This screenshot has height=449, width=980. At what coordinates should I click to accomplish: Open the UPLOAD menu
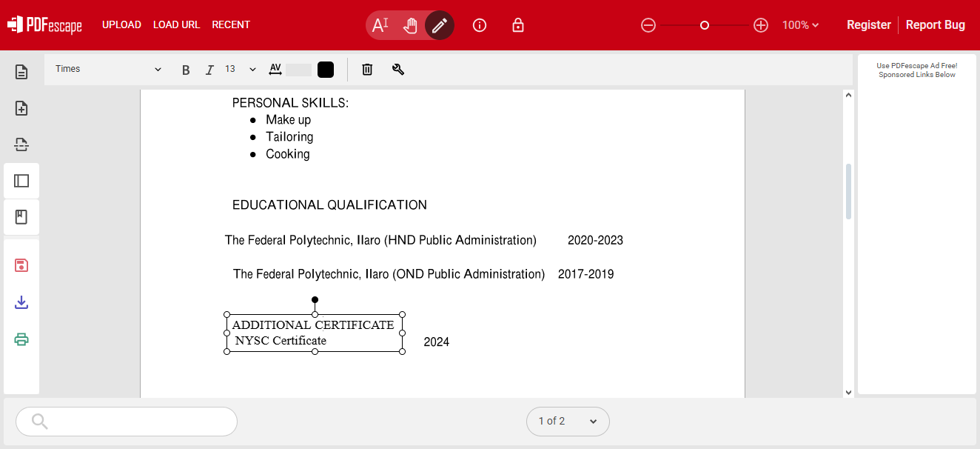pos(121,25)
